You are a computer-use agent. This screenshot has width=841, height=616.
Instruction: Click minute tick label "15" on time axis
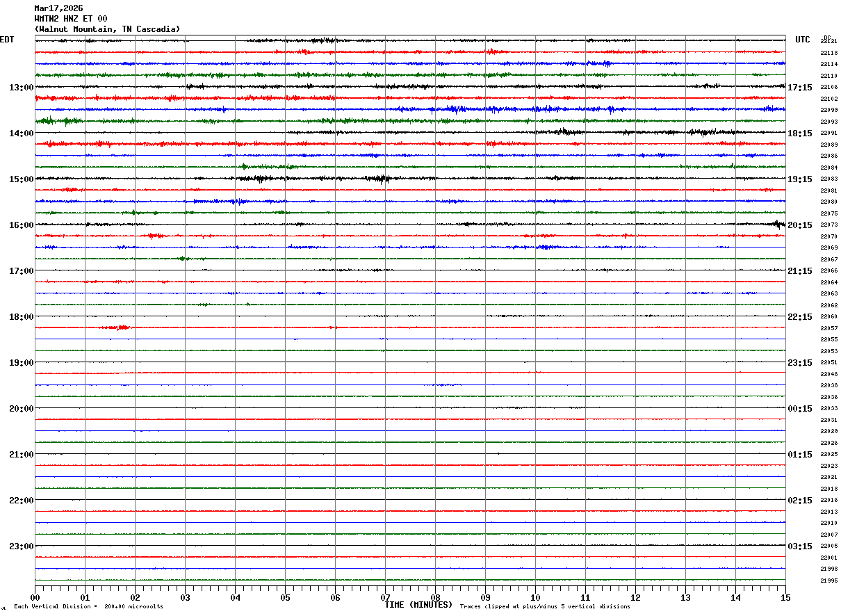[785, 598]
